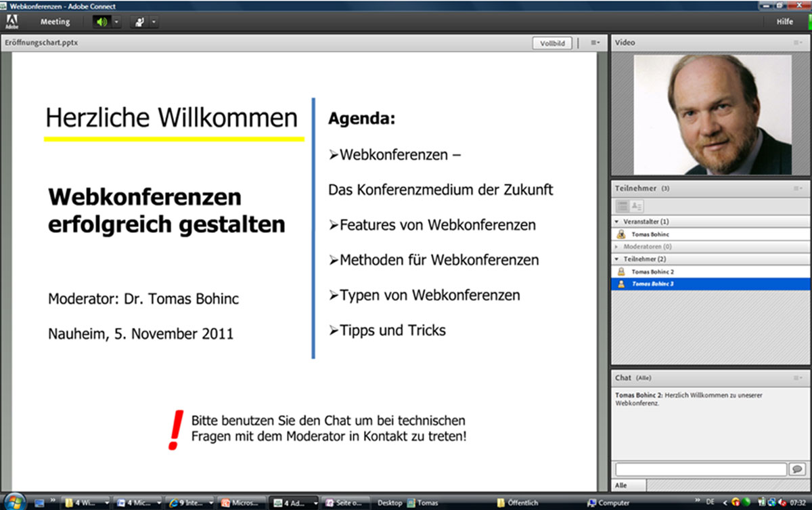Select participant Tomas Bohinc 2
The width and height of the screenshot is (812, 510).
click(652, 272)
